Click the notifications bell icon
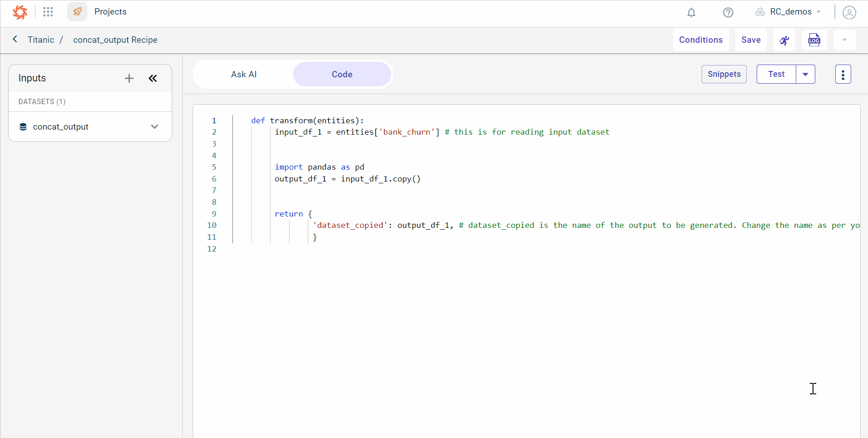 691,13
